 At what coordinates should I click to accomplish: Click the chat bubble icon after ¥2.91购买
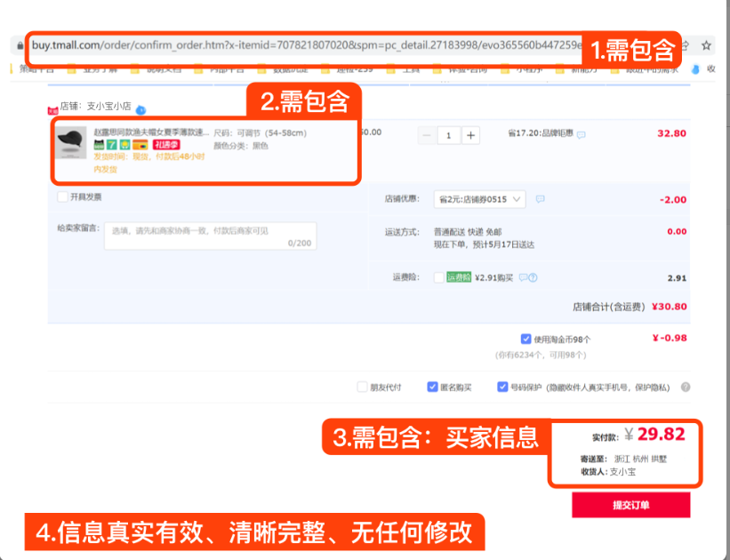coord(523,277)
